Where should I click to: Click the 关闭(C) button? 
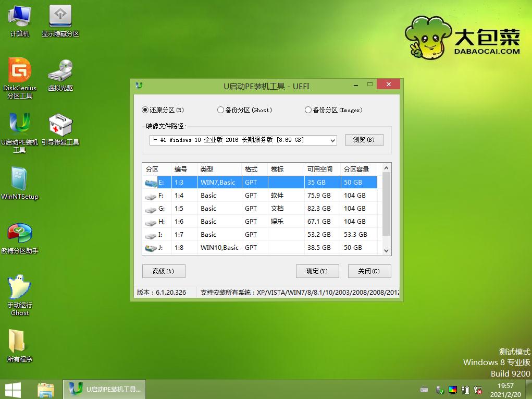(x=369, y=271)
